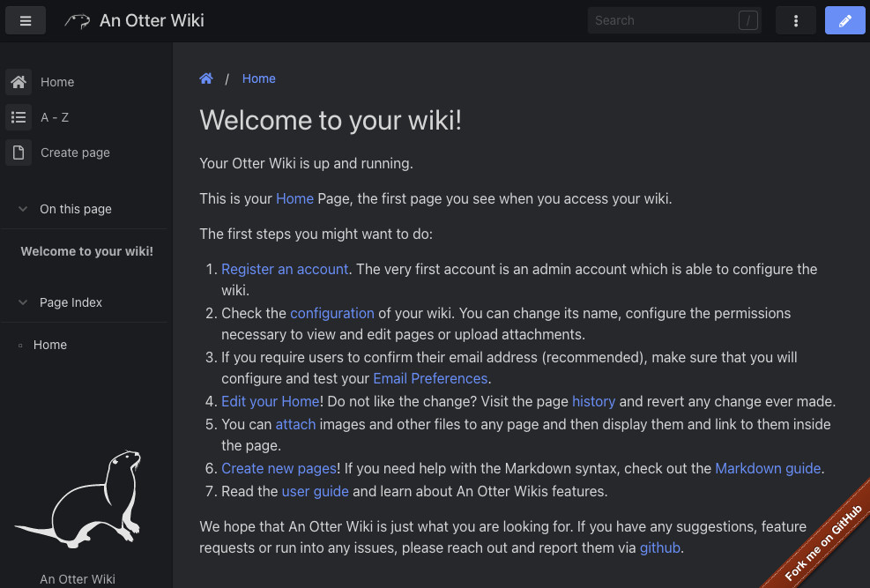This screenshot has width=870, height=588.
Task: Open the three-dot options menu
Action: (796, 20)
